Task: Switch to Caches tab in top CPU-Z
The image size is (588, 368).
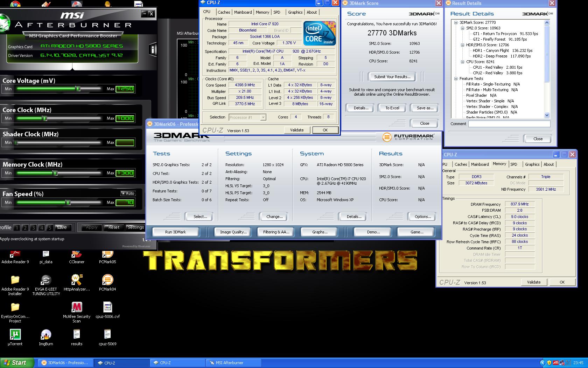Action: pyautogui.click(x=224, y=12)
